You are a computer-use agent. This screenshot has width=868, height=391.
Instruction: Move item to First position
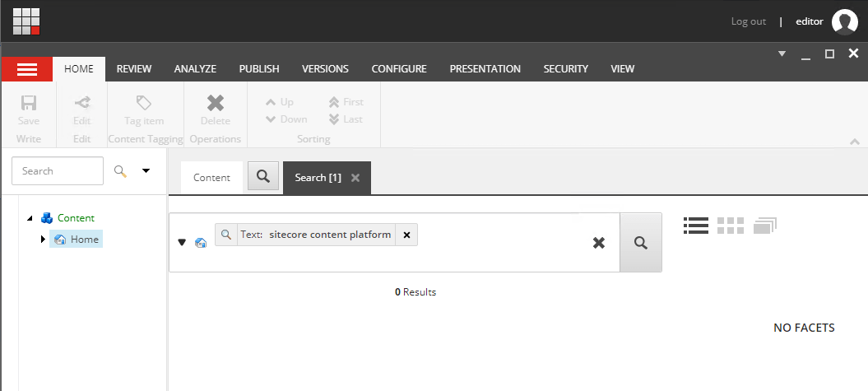pyautogui.click(x=346, y=102)
